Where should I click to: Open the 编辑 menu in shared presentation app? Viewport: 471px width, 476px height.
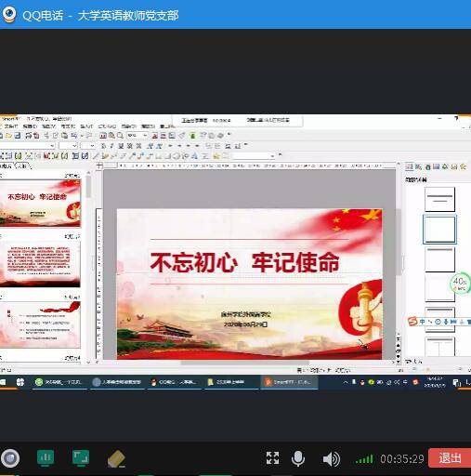[x=30, y=126]
